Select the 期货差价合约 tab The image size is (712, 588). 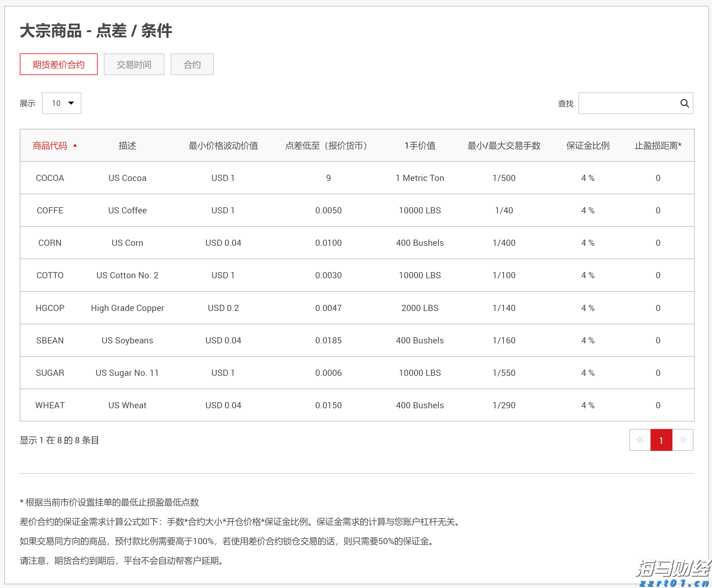pyautogui.click(x=58, y=64)
